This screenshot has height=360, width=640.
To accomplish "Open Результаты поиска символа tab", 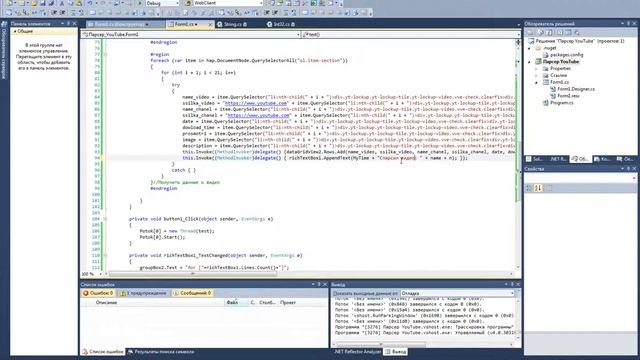I will 161,352.
